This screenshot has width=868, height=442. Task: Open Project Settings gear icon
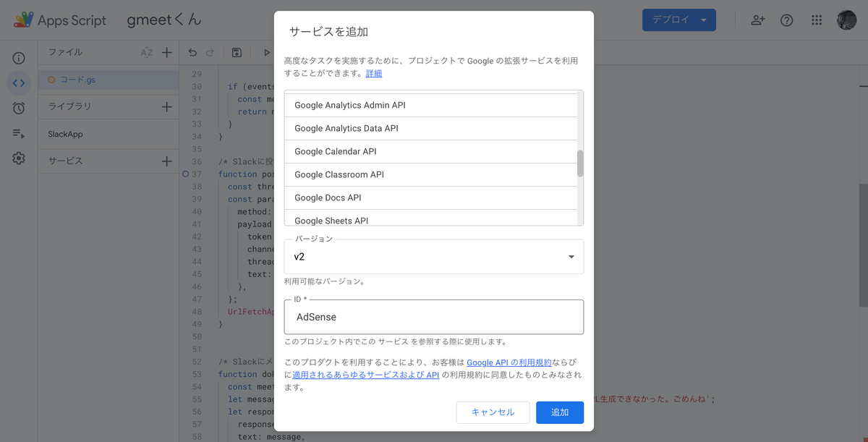(x=19, y=158)
